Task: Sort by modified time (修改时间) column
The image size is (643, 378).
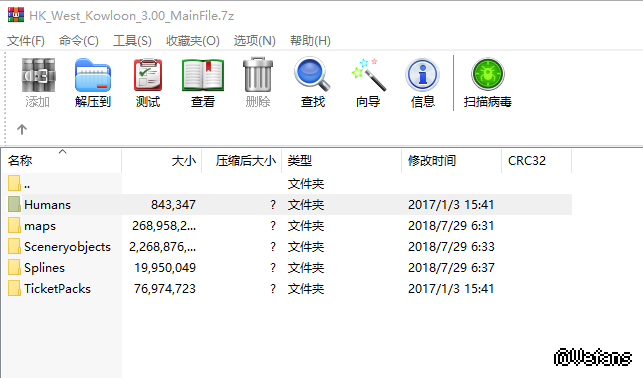Action: [x=451, y=161]
